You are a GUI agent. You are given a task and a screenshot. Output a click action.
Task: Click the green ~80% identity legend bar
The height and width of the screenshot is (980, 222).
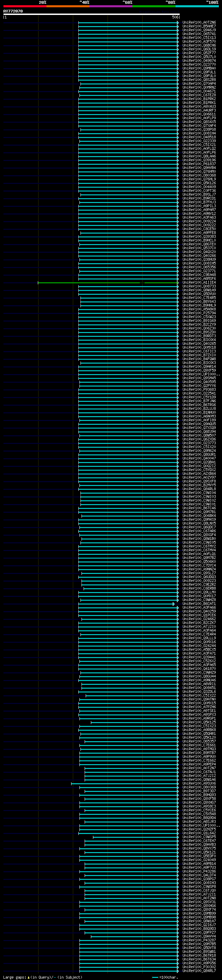154,6
